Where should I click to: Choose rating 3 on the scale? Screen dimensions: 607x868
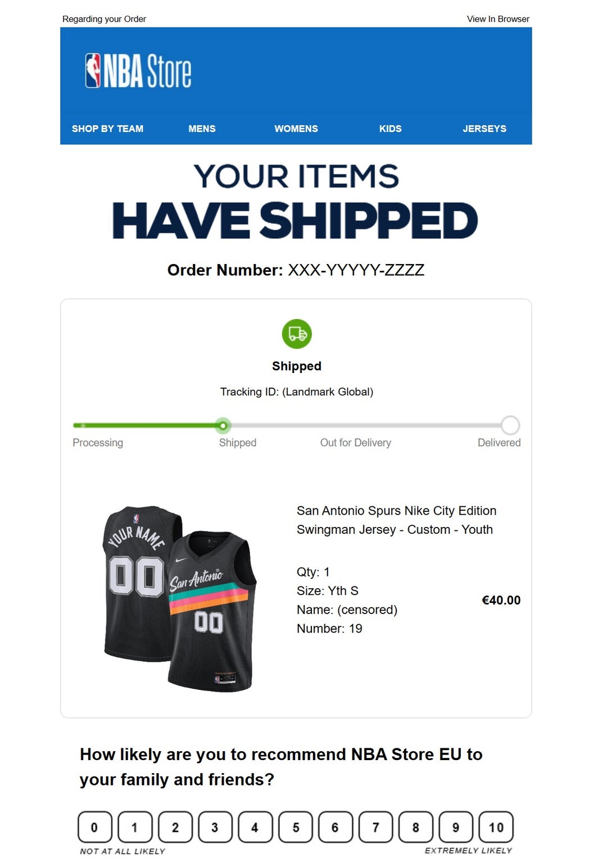click(x=215, y=827)
